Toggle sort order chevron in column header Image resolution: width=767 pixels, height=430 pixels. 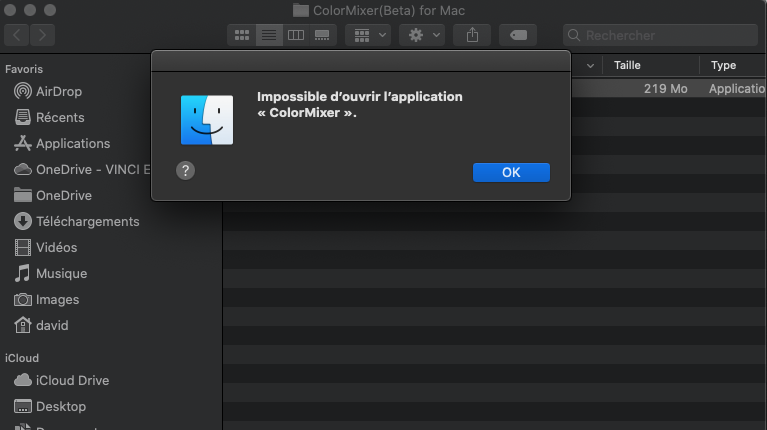point(590,66)
